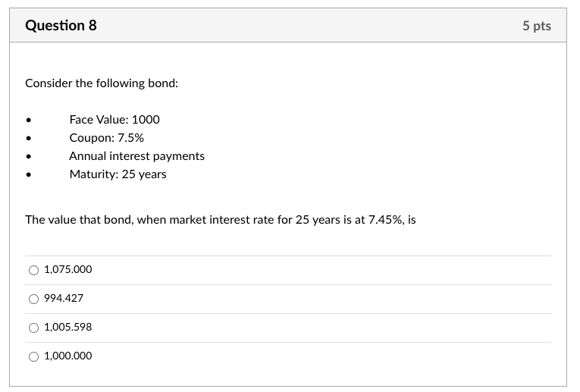580x392 pixels.
Task: Click the Maturity: 25 years line
Action: 118,174
